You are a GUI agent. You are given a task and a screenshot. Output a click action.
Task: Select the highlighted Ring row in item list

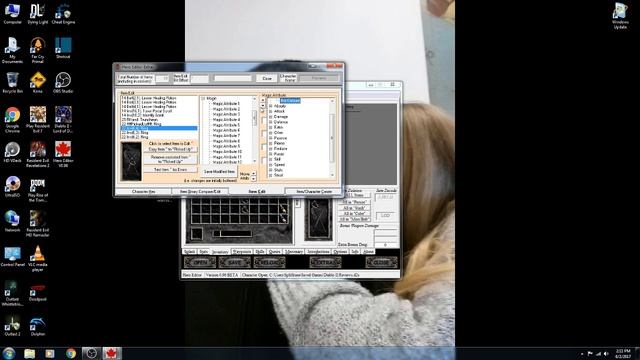(159, 128)
